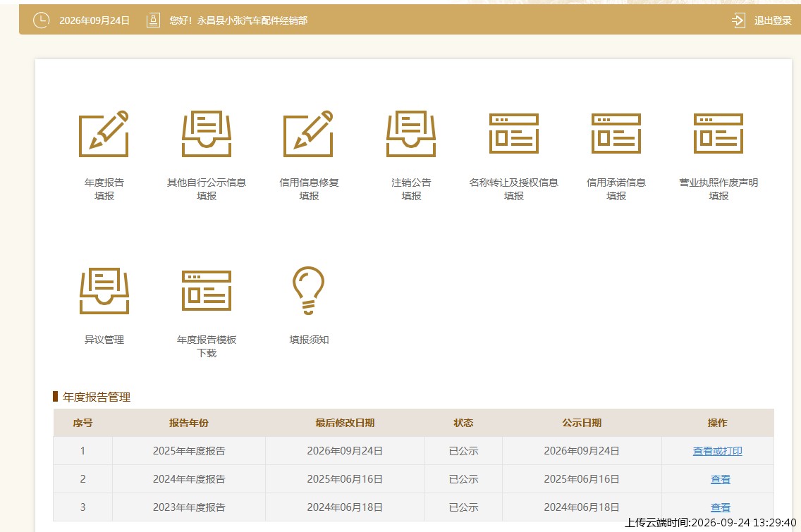This screenshot has height=532, width=801.
Task: Click 已公示 status of 2025年年度报告
Action: coord(463,451)
